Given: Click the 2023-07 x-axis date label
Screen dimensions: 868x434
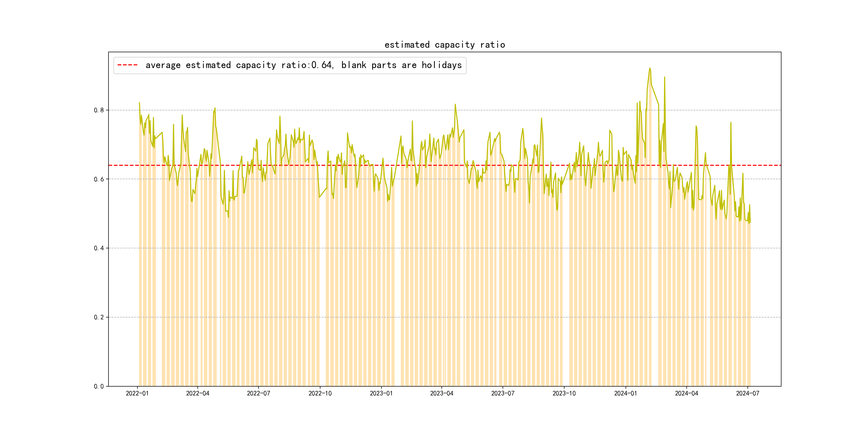Looking at the screenshot, I should click(502, 394).
